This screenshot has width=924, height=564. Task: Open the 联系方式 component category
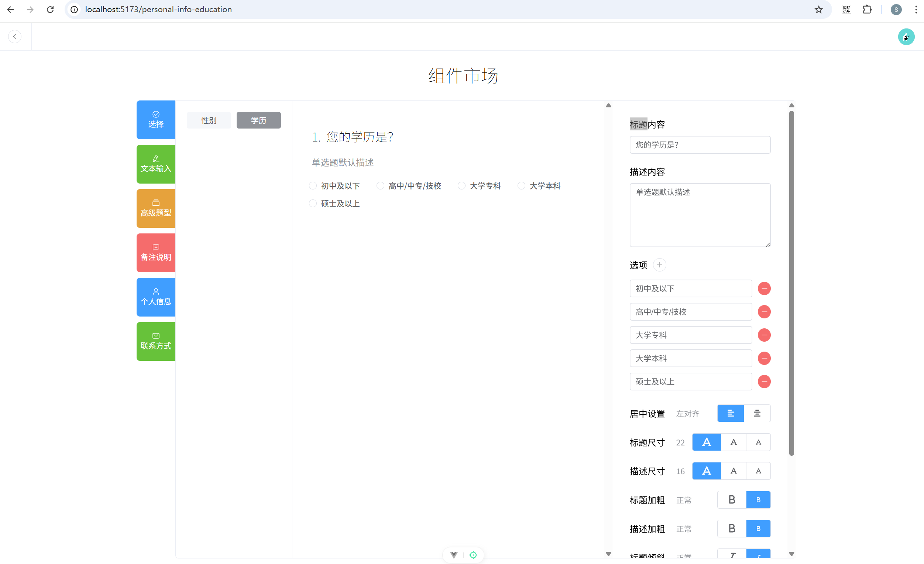coord(156,341)
